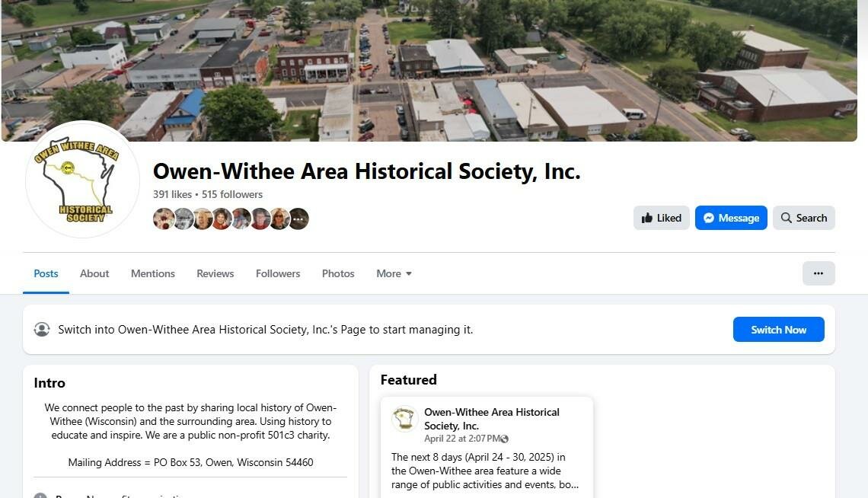Go to the Reviews tab
Image resolution: width=868 pixels, height=498 pixels.
pyautogui.click(x=215, y=273)
